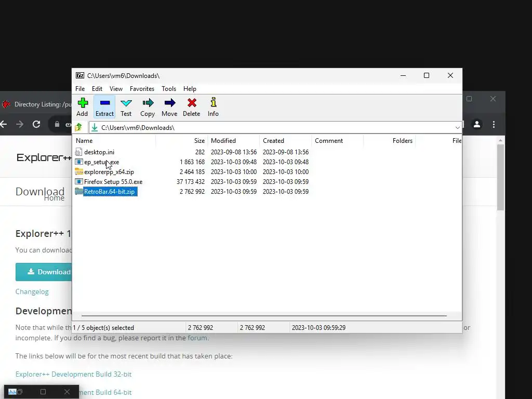This screenshot has height=399, width=532.
Task: Open the File menu
Action: pos(80,88)
